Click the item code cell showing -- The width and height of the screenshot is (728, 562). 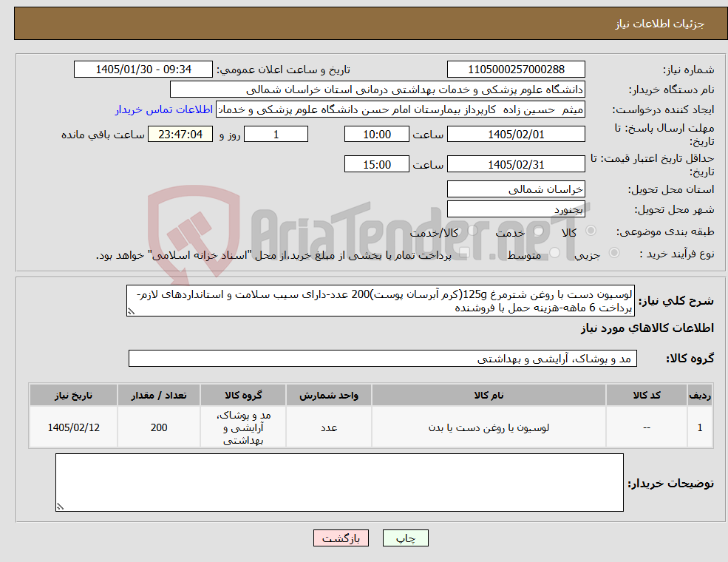tap(647, 427)
